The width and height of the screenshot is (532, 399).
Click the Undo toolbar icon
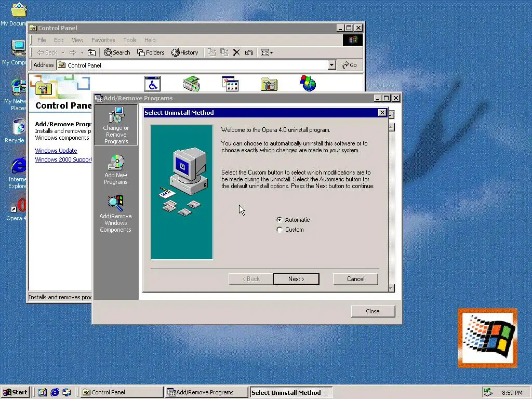point(249,52)
